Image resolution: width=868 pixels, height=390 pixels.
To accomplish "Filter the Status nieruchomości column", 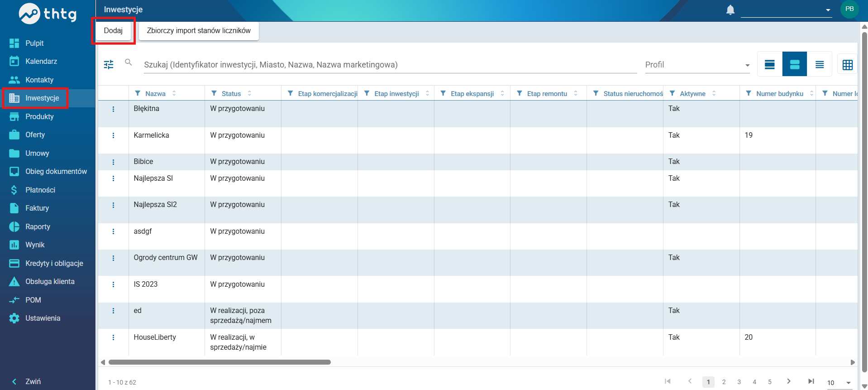I will (596, 93).
